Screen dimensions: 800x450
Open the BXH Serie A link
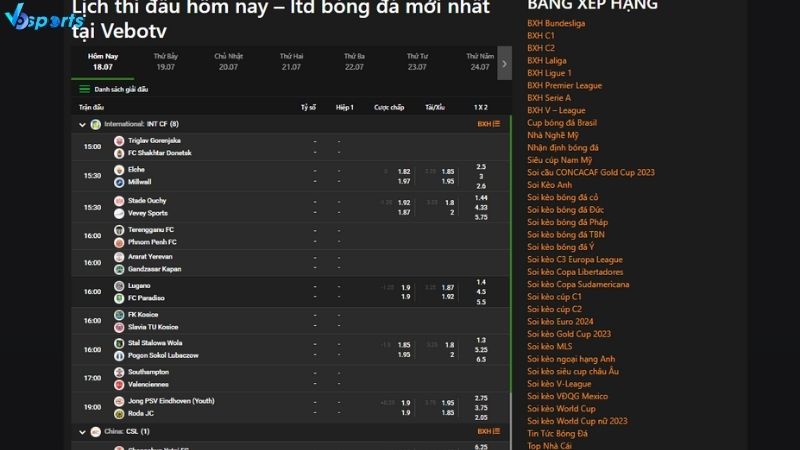[x=549, y=98]
